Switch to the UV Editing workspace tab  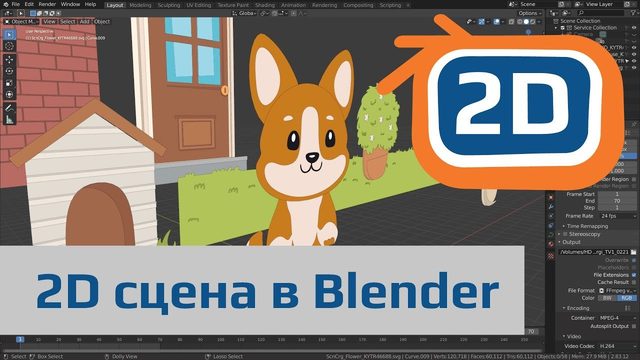199,5
